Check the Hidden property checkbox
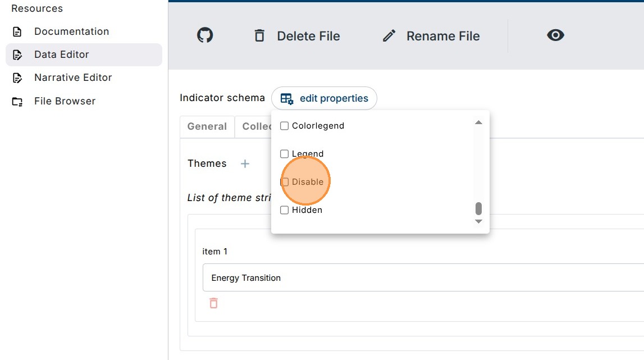644x360 pixels. click(x=285, y=210)
